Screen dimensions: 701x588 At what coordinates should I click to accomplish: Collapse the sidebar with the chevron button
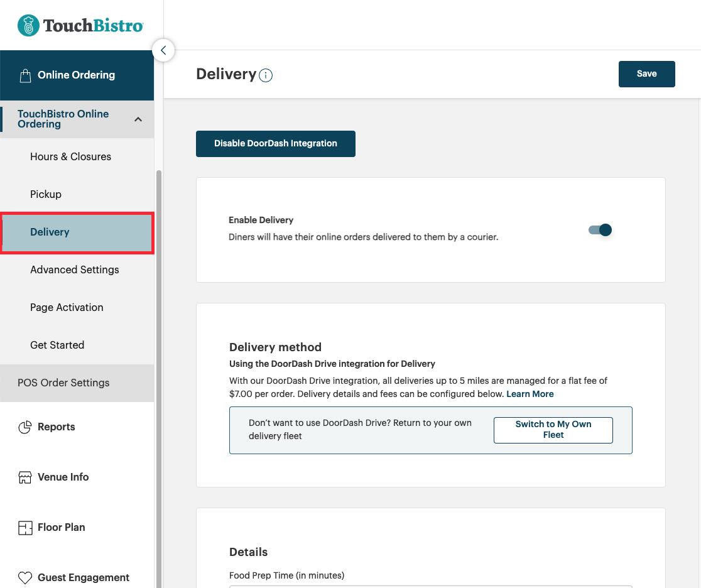(x=163, y=50)
